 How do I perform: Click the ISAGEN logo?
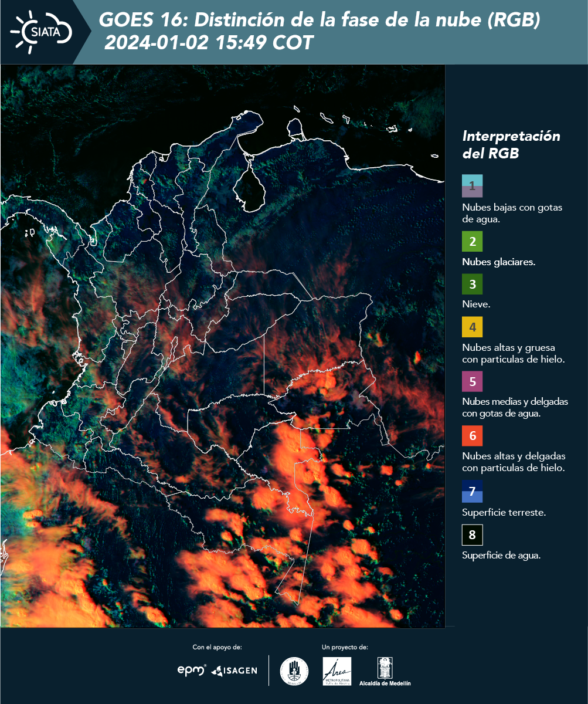(x=234, y=671)
